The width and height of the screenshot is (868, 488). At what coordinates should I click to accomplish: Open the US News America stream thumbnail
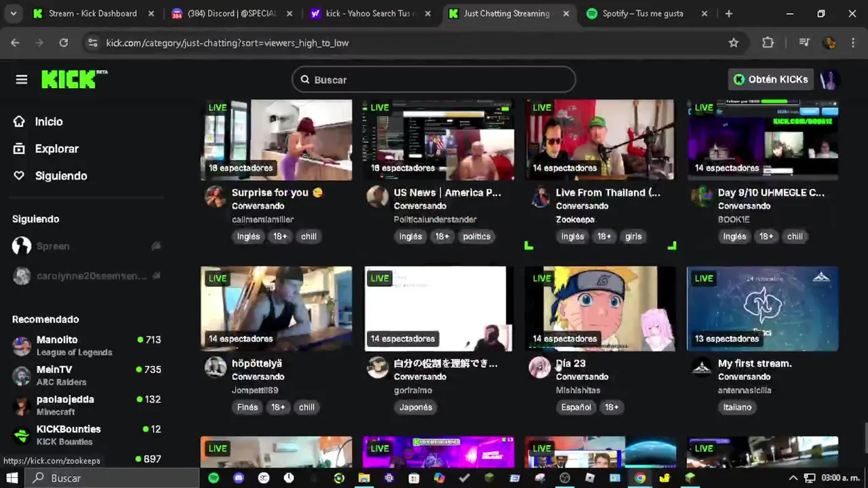coord(438,140)
